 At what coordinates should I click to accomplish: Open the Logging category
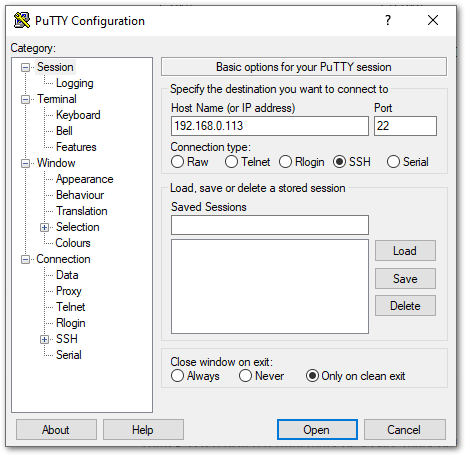pyautogui.click(x=75, y=83)
